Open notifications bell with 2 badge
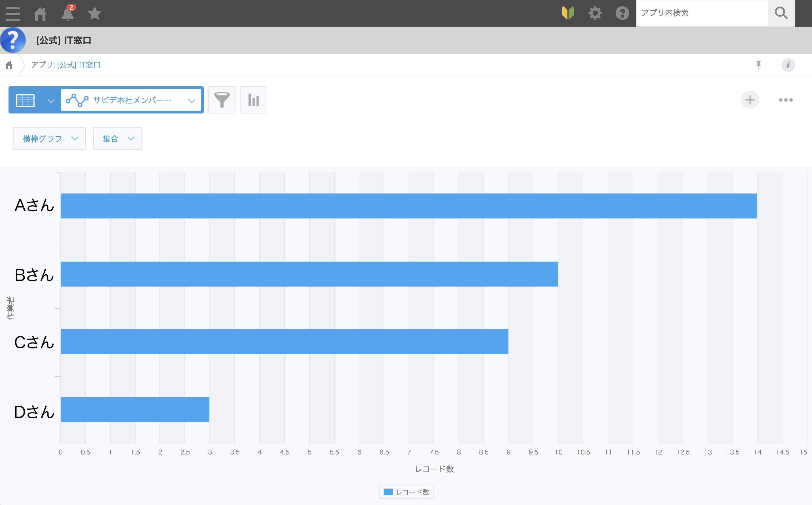Screen dimensions: 812x505 tap(68, 13)
